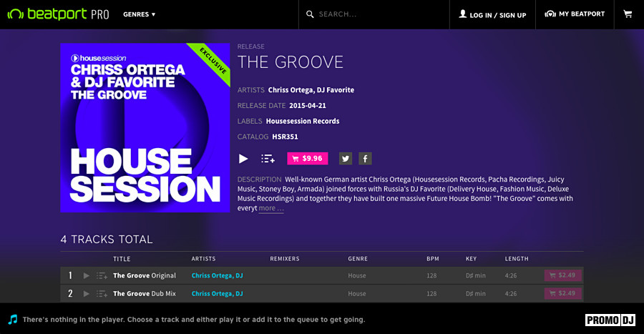Image resolution: width=644 pixels, height=334 pixels.
Task: Play the full release The Groove
Action: coord(243,159)
